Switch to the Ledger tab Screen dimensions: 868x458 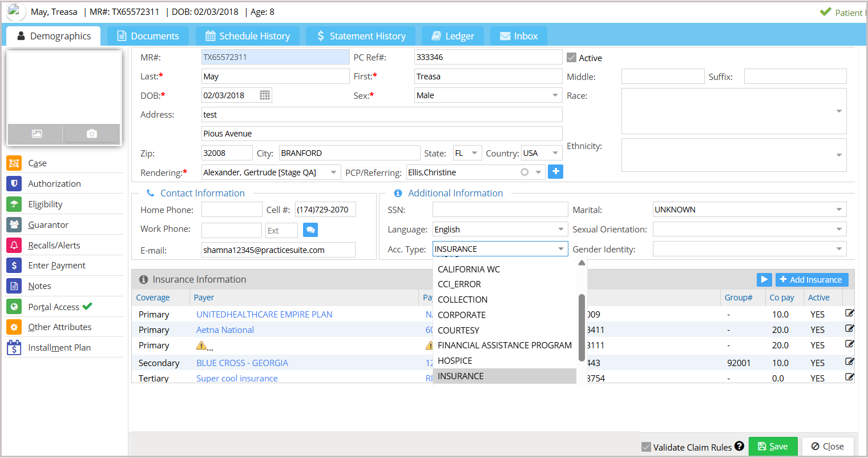453,36
